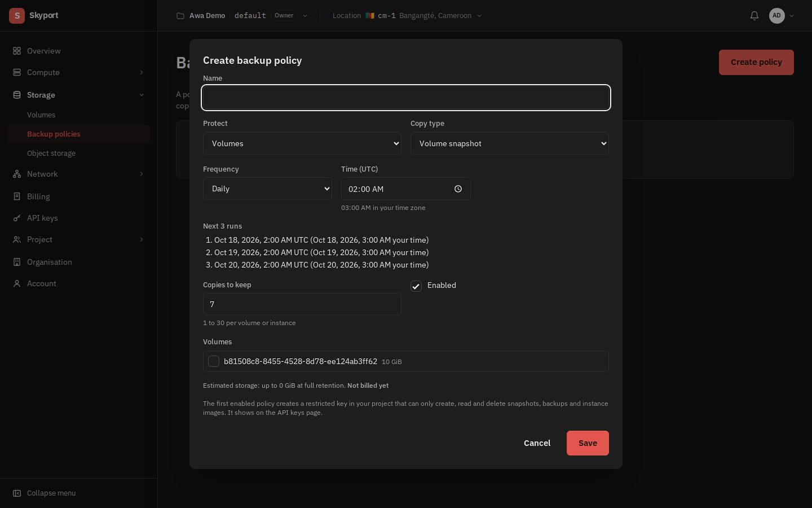The width and height of the screenshot is (812, 508).
Task: Open the clock time picker icon
Action: [x=458, y=189]
